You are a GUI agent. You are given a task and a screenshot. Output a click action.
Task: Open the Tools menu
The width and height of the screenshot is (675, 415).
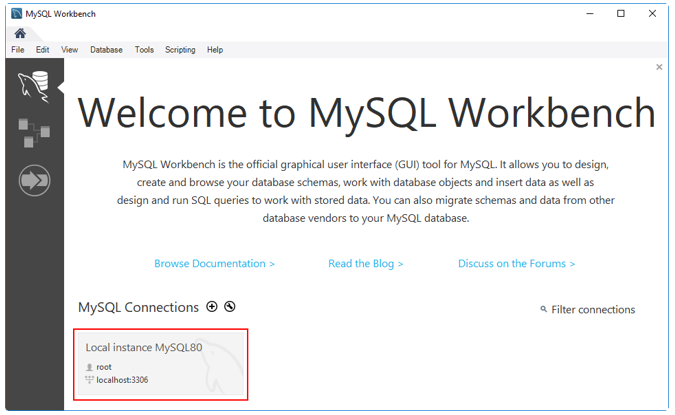[144, 50]
